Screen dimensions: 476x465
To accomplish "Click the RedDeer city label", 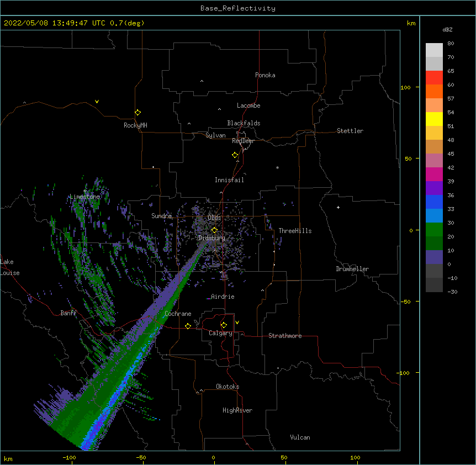I will click(243, 141).
